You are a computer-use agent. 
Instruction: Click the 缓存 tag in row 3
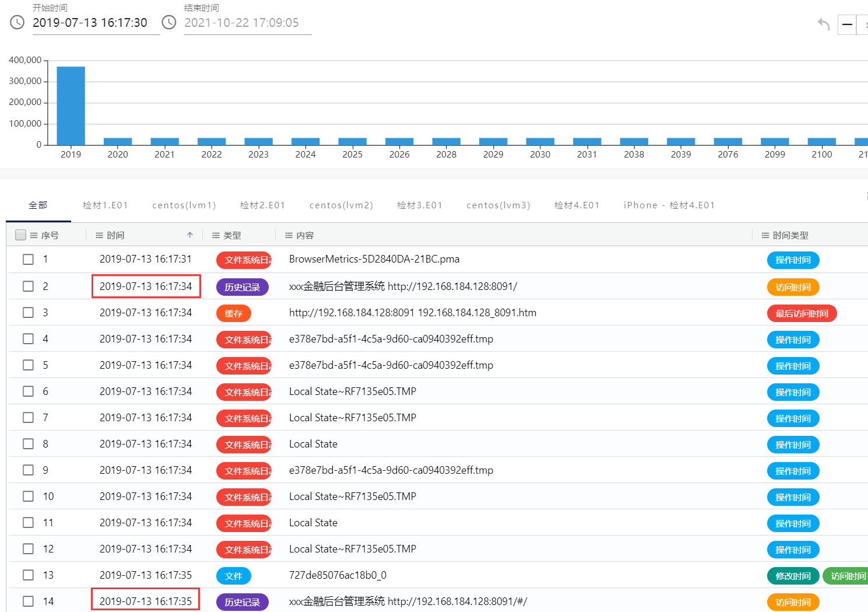pyautogui.click(x=234, y=313)
